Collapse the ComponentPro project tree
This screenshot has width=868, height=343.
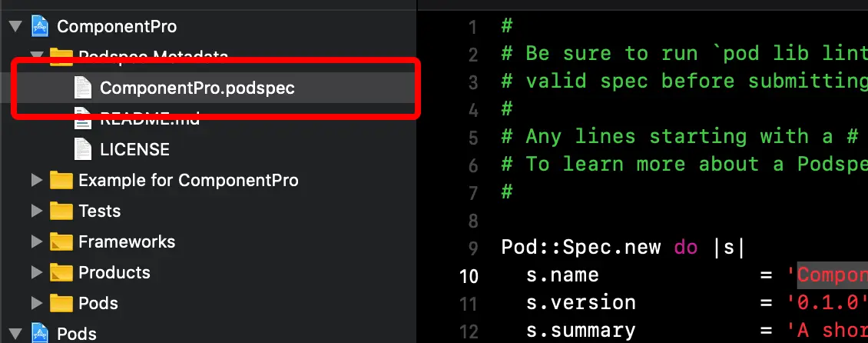point(14,27)
